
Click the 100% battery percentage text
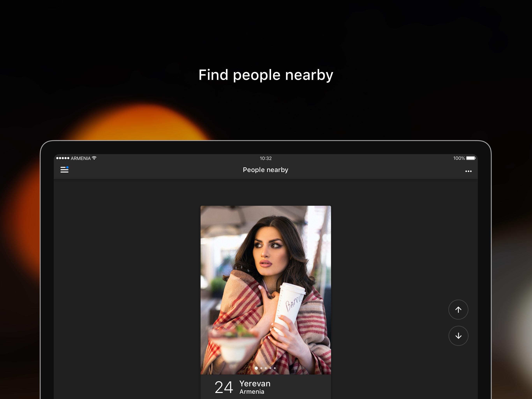(x=459, y=158)
